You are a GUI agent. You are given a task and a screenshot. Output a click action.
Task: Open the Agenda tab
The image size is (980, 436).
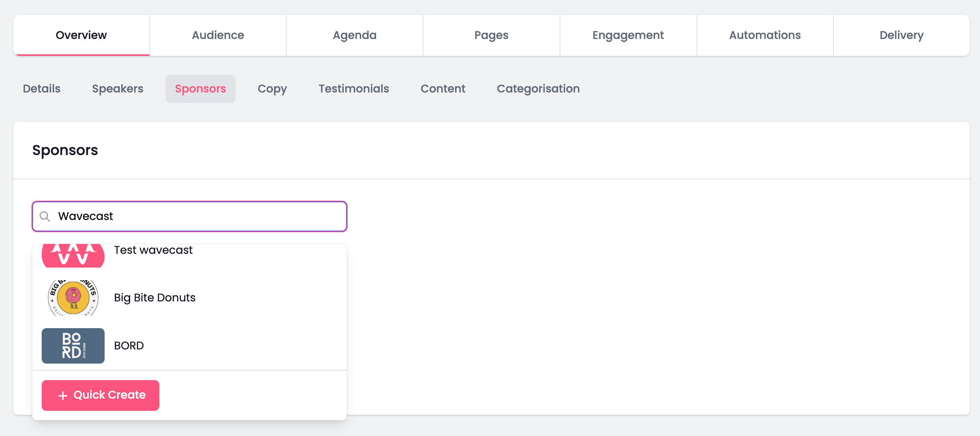pos(355,35)
